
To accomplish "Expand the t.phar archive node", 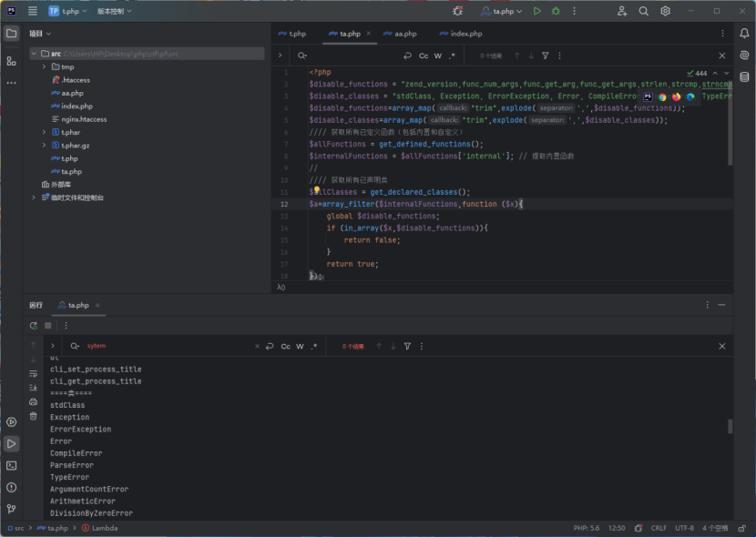I will 44,132.
